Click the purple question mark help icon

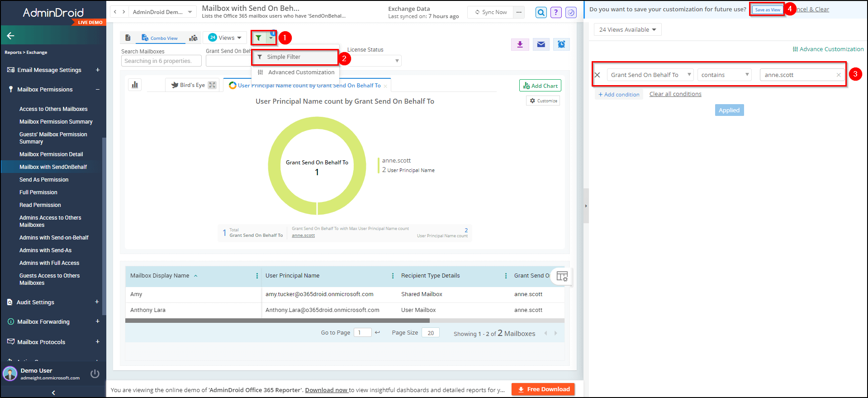[x=556, y=13]
